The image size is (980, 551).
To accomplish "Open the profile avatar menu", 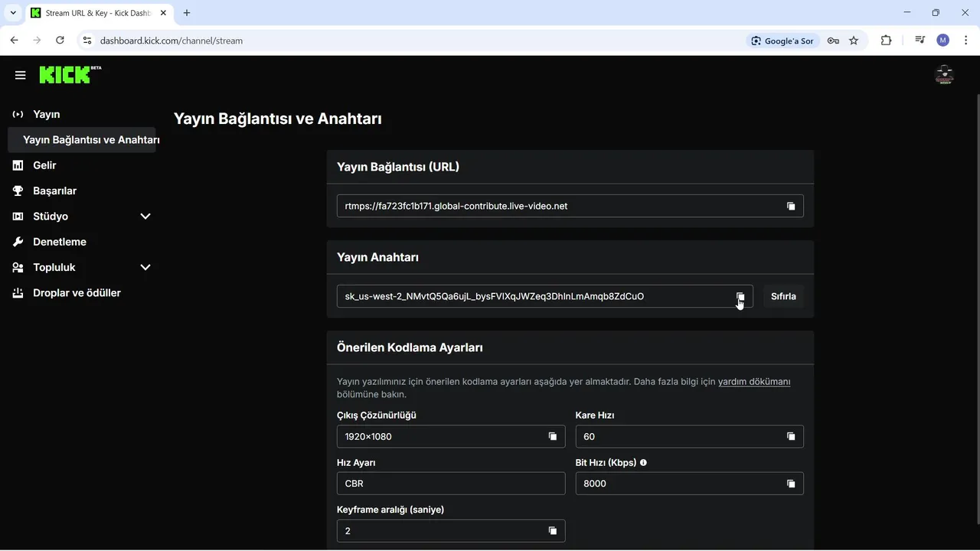I will pos(944,75).
